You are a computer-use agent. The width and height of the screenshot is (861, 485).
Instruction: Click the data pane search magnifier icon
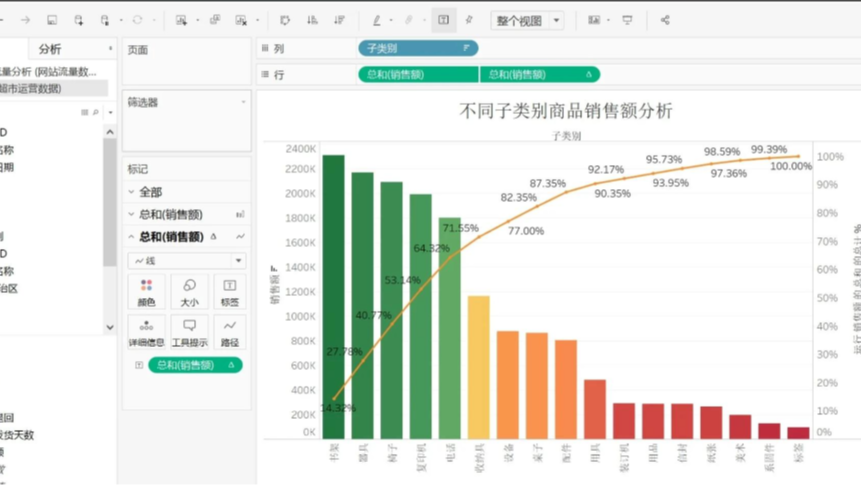point(96,112)
